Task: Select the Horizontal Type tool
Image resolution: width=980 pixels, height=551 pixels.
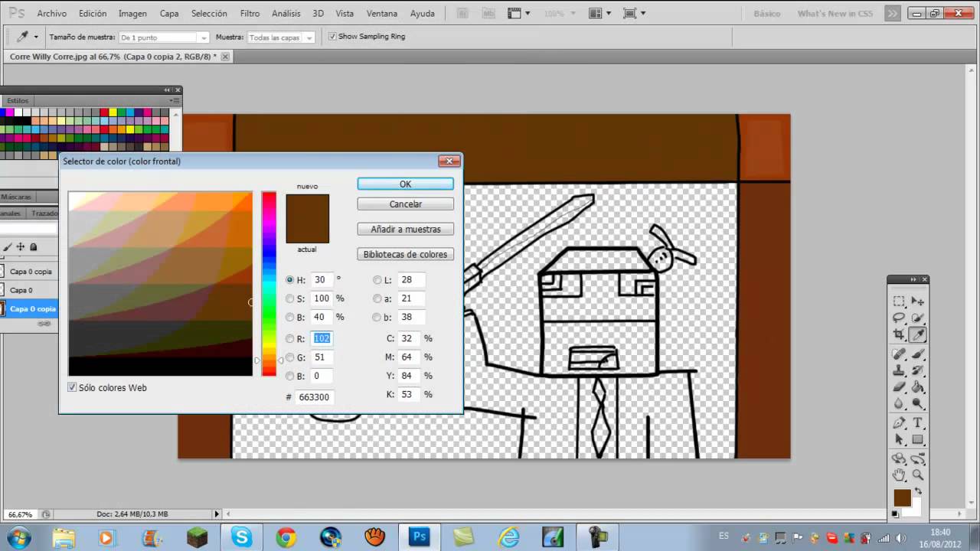Action: tap(918, 423)
